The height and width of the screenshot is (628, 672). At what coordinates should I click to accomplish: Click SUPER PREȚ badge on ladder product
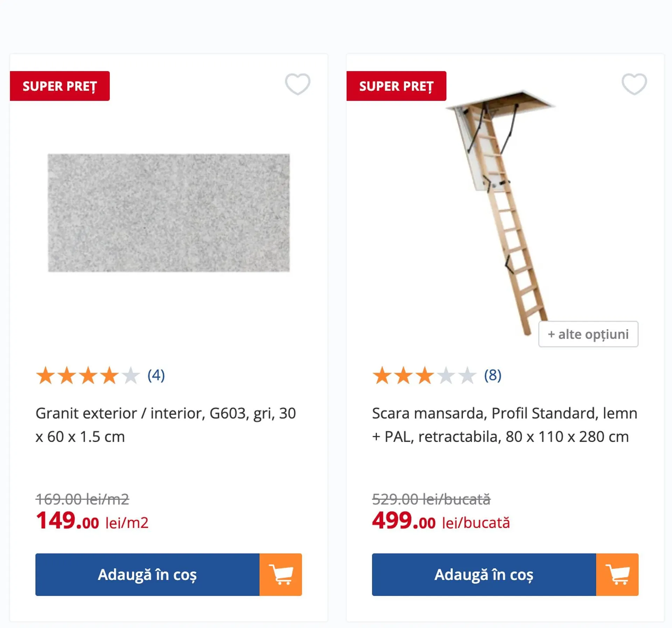coord(396,86)
